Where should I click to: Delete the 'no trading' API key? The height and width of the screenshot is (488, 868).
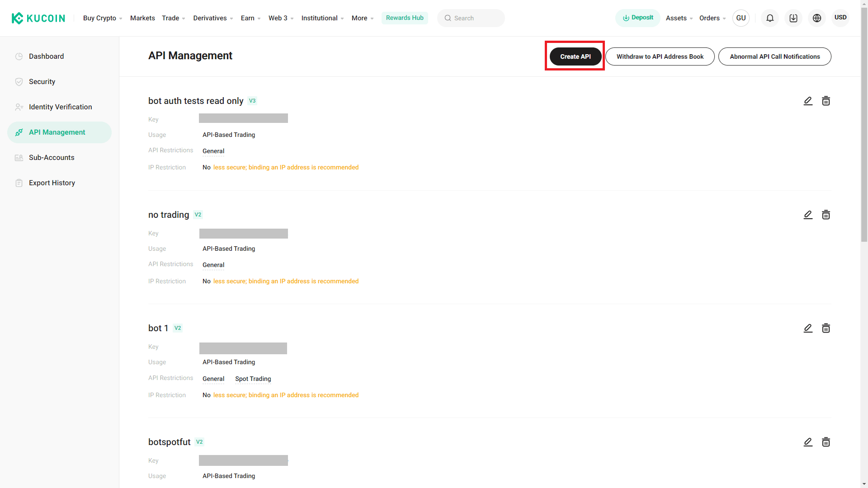(x=826, y=215)
